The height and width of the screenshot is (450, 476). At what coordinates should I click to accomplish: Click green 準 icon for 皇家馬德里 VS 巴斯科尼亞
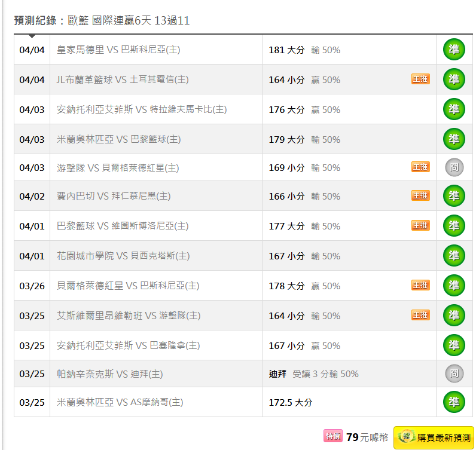(x=454, y=50)
